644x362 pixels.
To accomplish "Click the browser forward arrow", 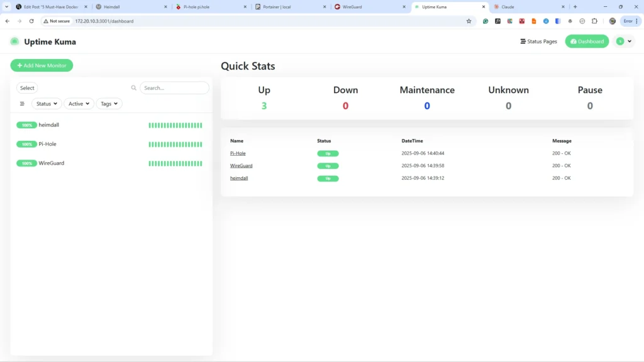I will click(19, 21).
